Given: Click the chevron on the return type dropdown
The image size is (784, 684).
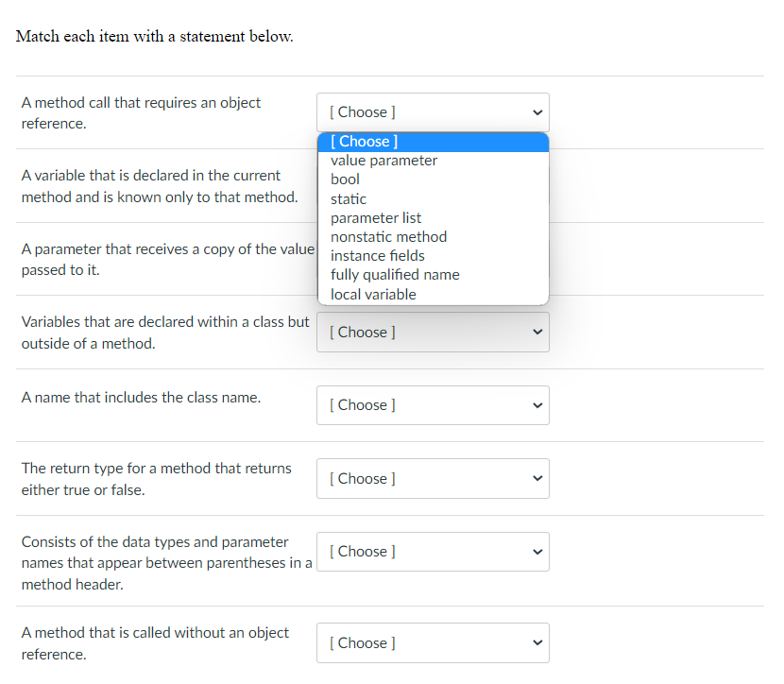Looking at the screenshot, I should [537, 478].
